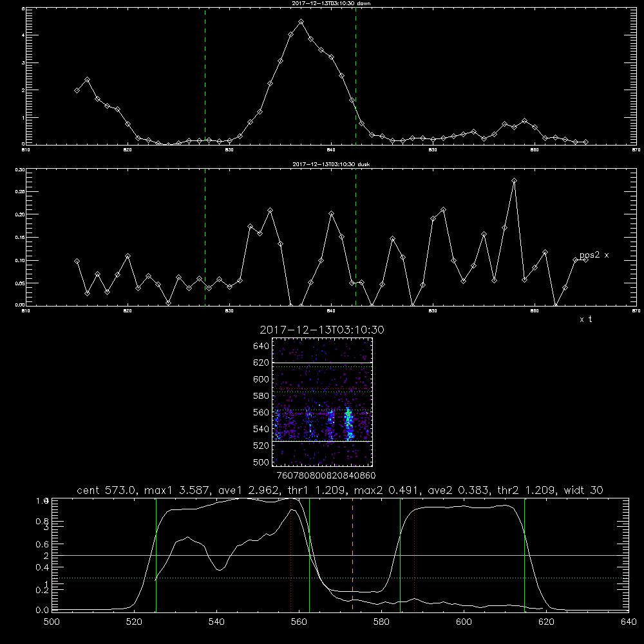Click the '560' x-axis label of the bottom plot
The image size is (644, 644).
[x=299, y=622]
